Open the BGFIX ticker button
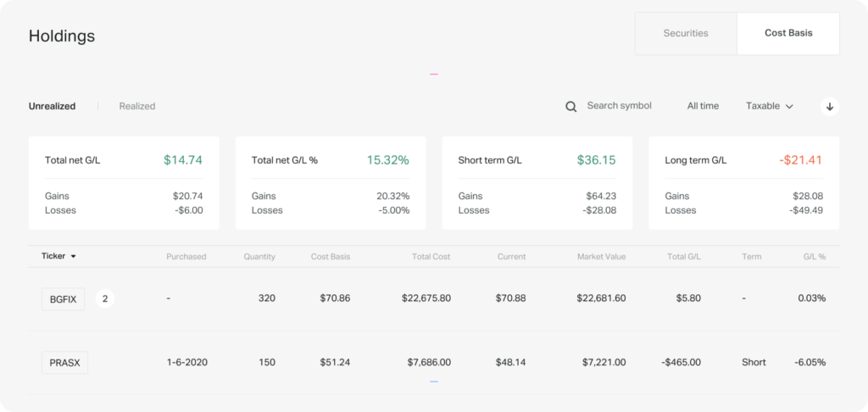This screenshot has height=412, width=868. coord(63,298)
